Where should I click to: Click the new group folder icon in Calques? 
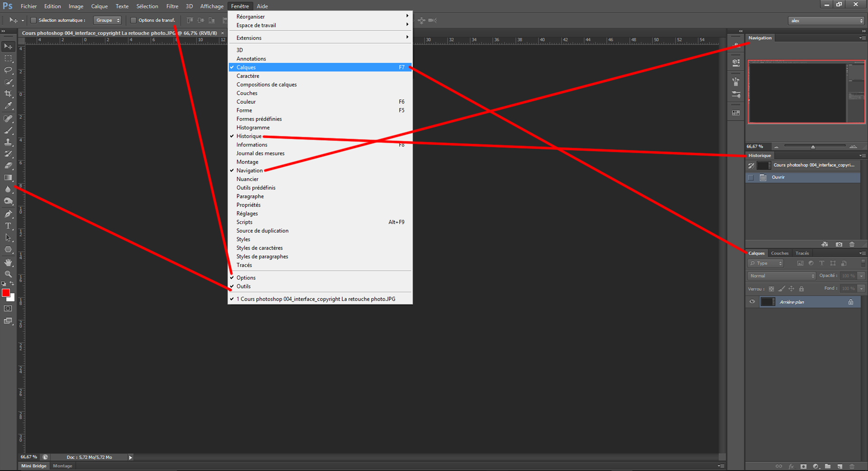coord(828,466)
